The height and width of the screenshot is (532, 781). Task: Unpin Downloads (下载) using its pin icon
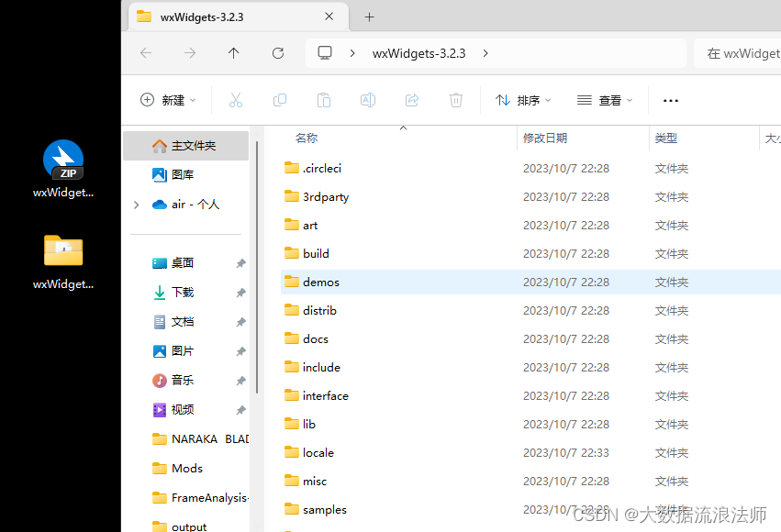(241, 293)
